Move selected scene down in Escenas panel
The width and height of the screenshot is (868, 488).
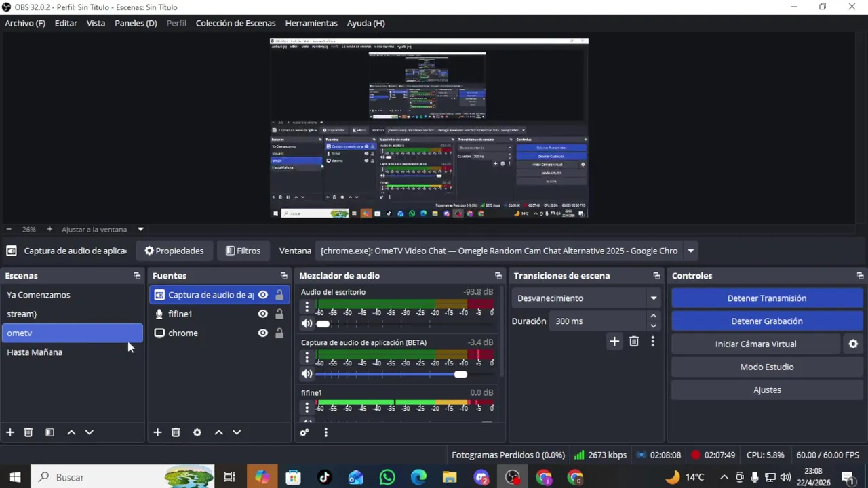click(89, 432)
